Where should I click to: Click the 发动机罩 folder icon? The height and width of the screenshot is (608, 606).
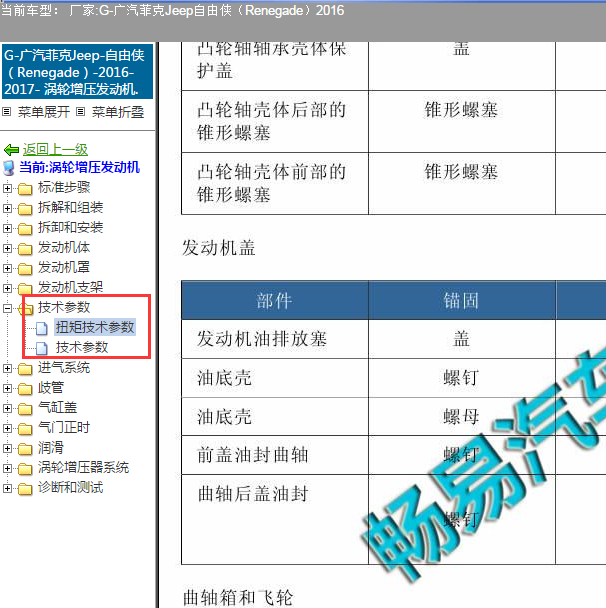click(25, 268)
